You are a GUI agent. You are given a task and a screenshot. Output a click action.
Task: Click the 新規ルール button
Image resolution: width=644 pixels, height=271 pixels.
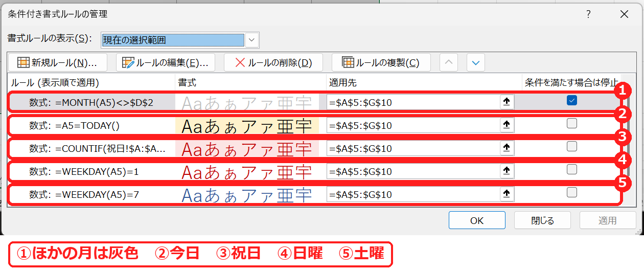click(58, 62)
